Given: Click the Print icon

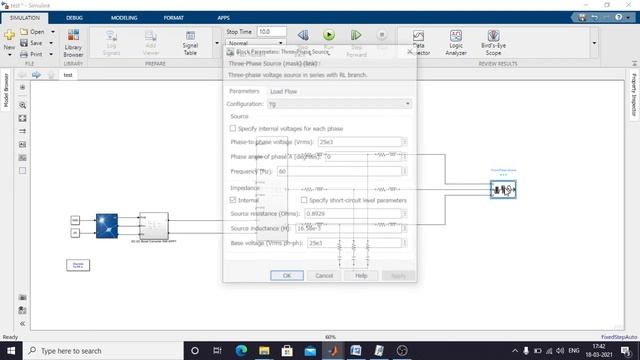Looking at the screenshot, I should pyautogui.click(x=24, y=54).
